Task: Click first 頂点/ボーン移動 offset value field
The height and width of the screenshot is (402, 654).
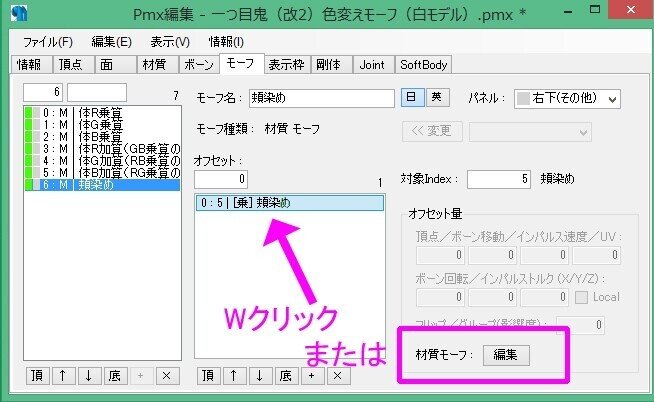Action: coord(440,255)
